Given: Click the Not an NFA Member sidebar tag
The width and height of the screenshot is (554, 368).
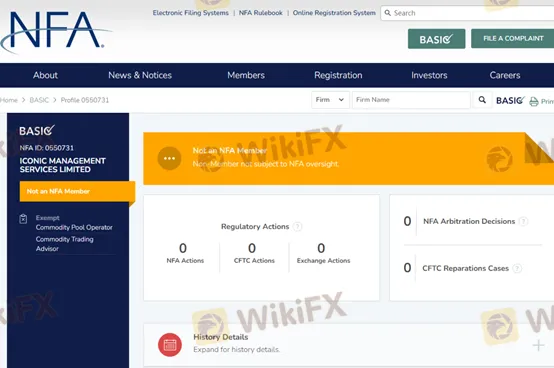Looking at the screenshot, I should click(77, 191).
